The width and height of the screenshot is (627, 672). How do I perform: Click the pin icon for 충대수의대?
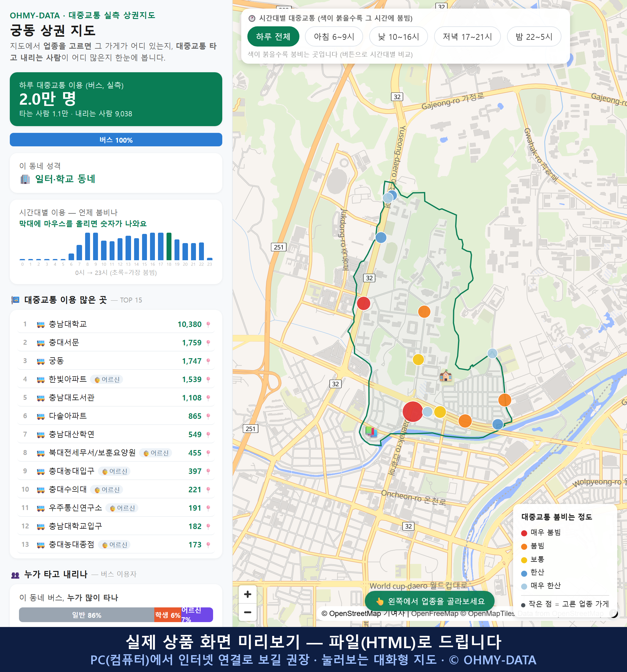(x=208, y=490)
